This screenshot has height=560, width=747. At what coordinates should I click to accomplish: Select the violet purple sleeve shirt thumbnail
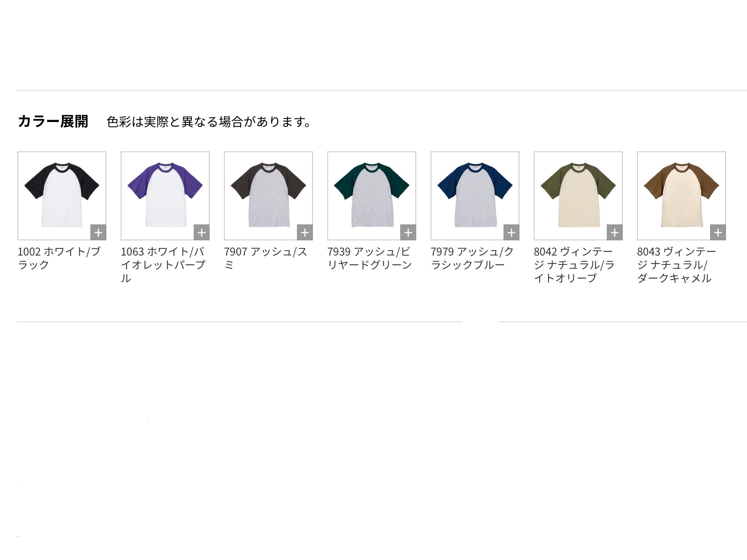[165, 196]
